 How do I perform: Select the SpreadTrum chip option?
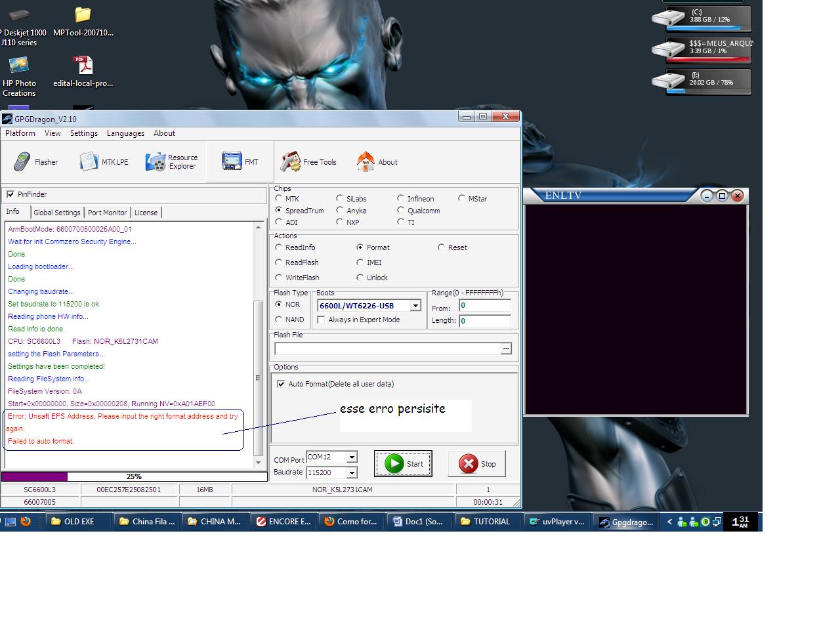coord(279,210)
